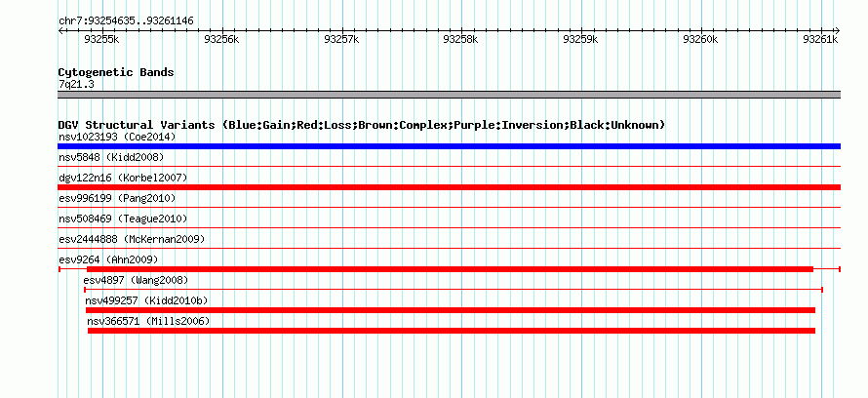
Task: Click the thick red bar for dgv122n16
Action: pos(449,187)
